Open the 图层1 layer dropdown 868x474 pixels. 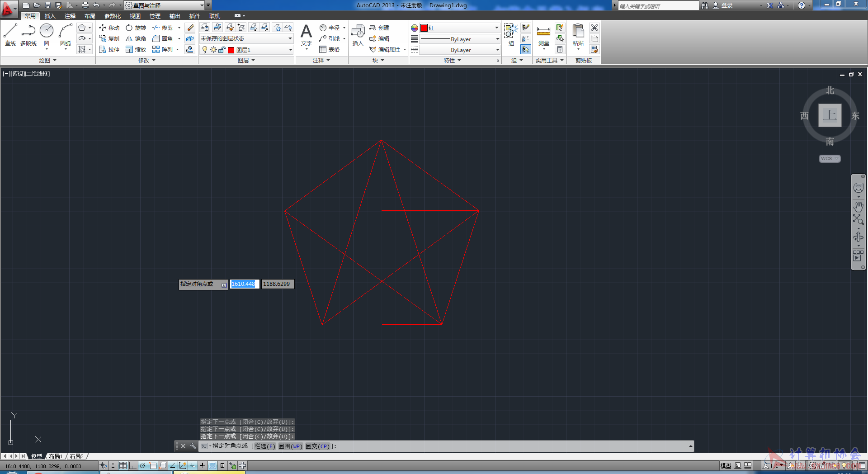click(246, 50)
